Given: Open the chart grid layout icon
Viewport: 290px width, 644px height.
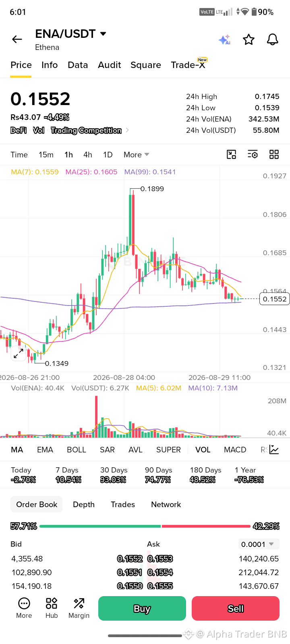Looking at the screenshot, I should click(x=274, y=155).
